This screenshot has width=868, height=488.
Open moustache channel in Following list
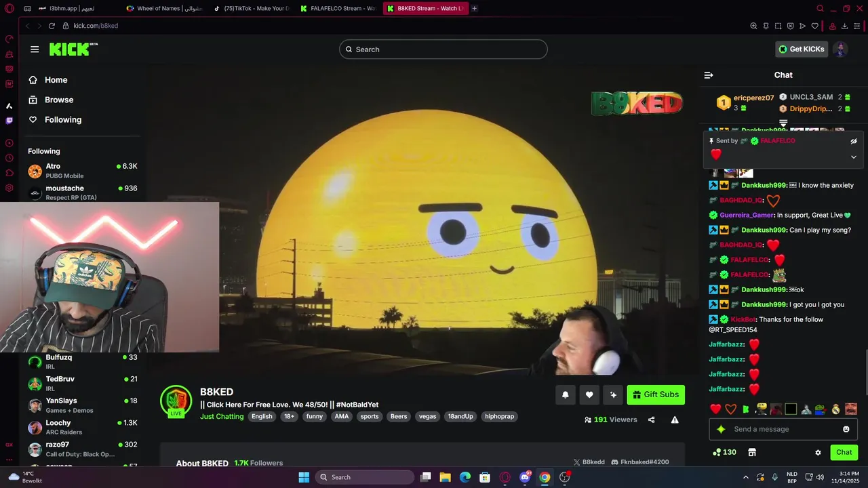point(83,192)
